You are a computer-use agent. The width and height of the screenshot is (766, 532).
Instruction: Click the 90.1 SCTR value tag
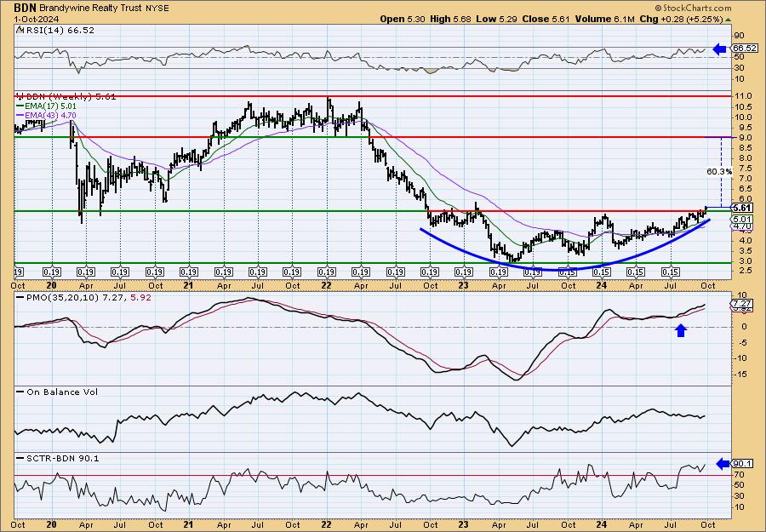744,464
